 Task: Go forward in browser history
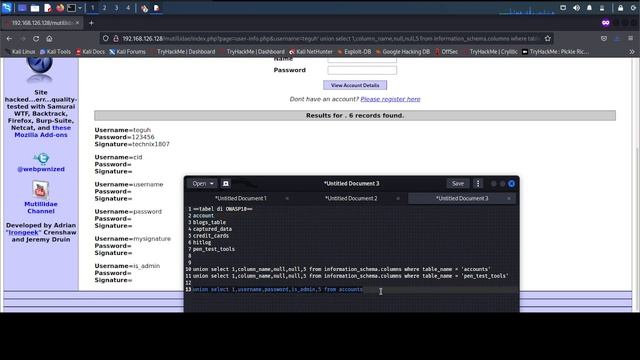click(23, 38)
